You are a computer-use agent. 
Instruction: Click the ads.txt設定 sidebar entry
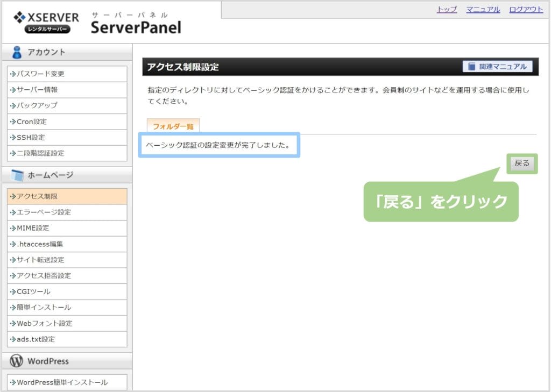[x=36, y=339]
